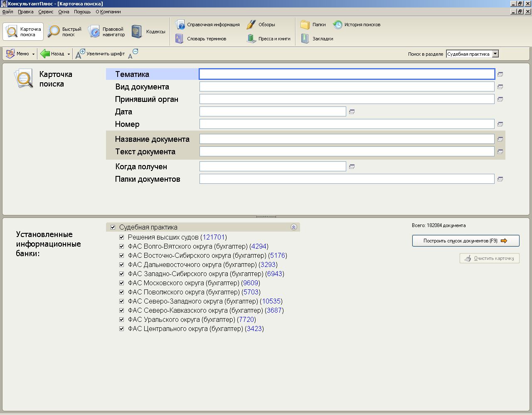Open the О Компании menu
Image resolution: width=532 pixels, height=415 pixels.
[x=108, y=12]
